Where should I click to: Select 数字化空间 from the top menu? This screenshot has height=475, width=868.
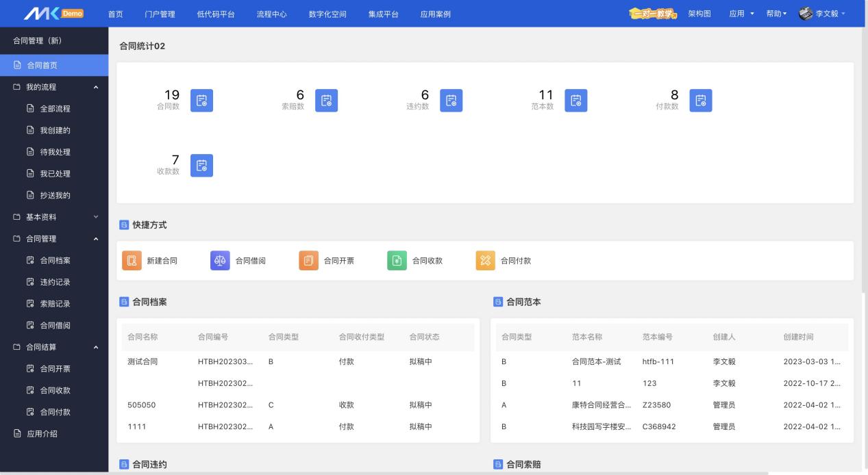pos(325,14)
